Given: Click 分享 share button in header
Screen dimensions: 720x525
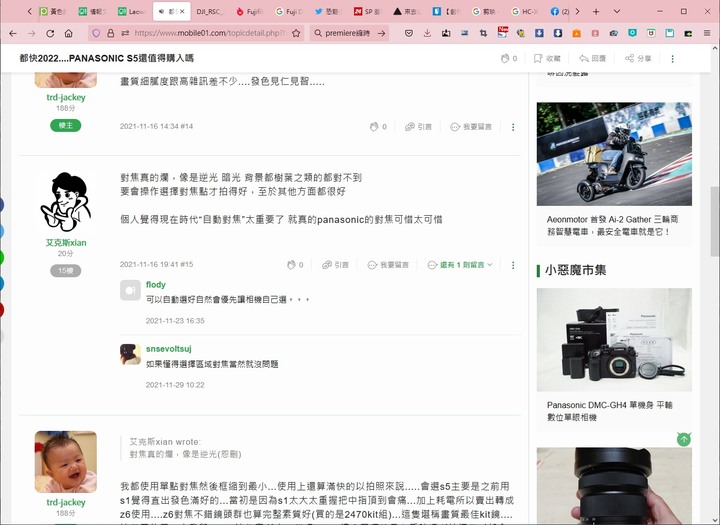Looking at the screenshot, I should tap(638, 58).
